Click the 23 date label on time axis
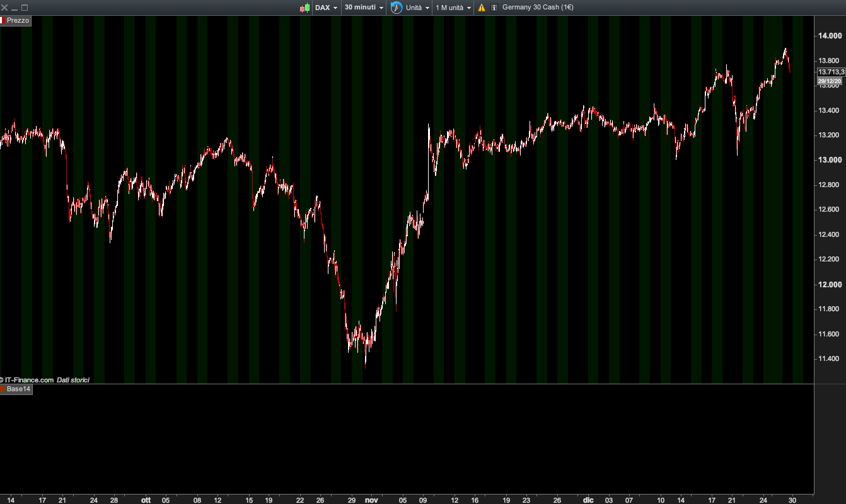The image size is (846, 504). coord(526,500)
